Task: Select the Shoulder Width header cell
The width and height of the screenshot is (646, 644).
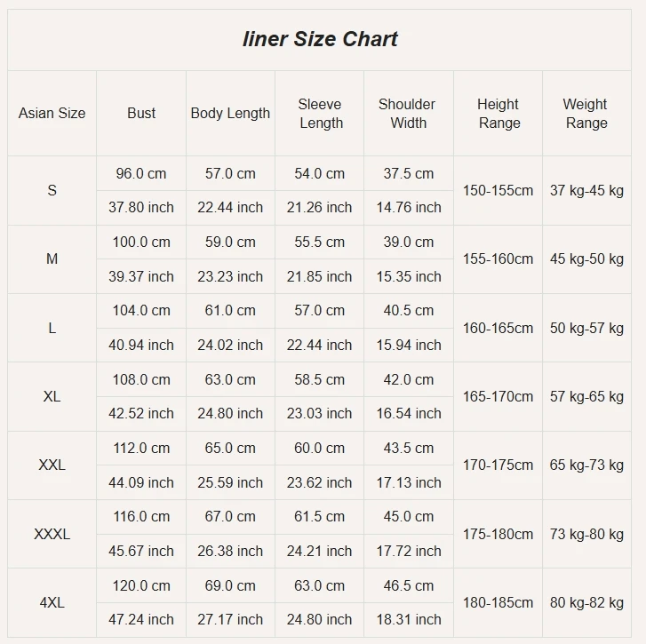Action: pyautogui.click(x=408, y=114)
